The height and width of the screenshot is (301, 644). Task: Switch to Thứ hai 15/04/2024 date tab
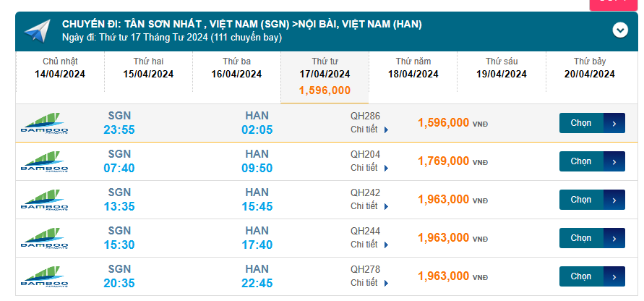pyautogui.click(x=148, y=68)
